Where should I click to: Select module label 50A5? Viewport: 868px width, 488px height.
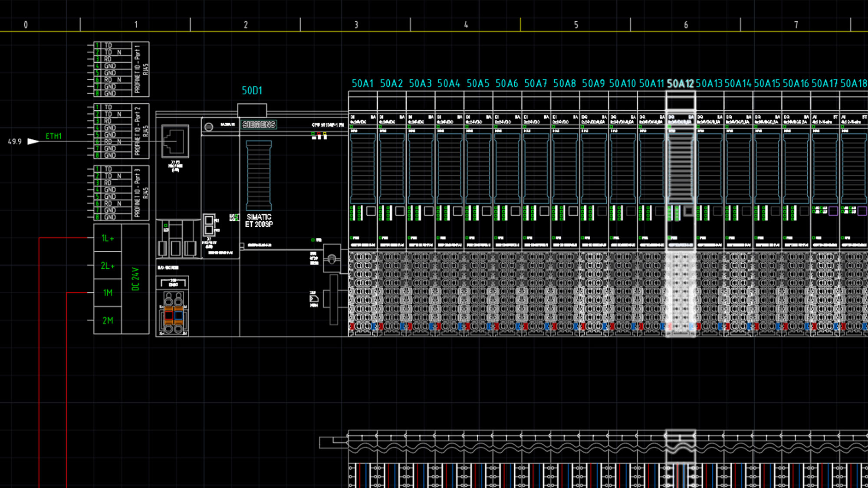click(478, 83)
